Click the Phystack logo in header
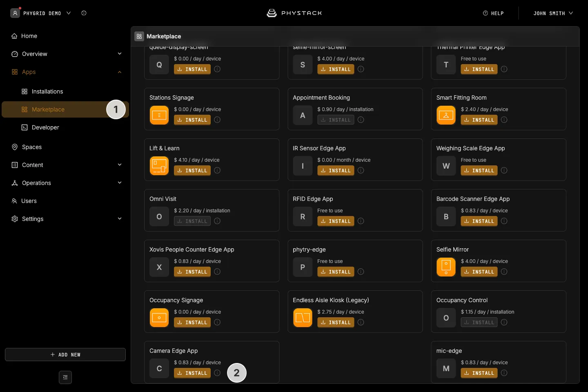The image size is (588, 392). (294, 13)
